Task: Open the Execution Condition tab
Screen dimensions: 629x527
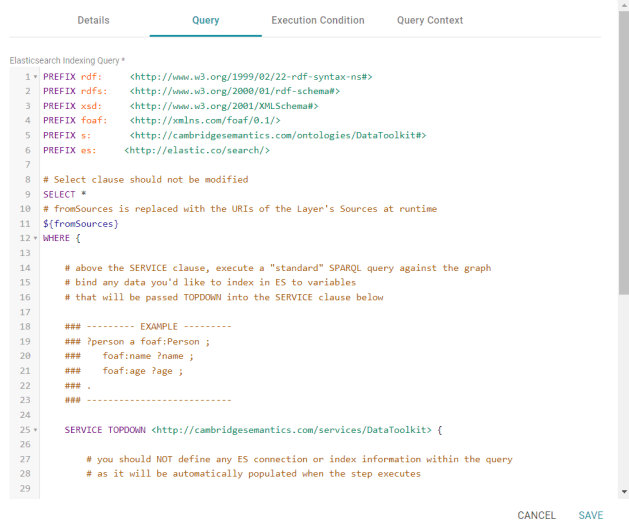Action: [318, 20]
